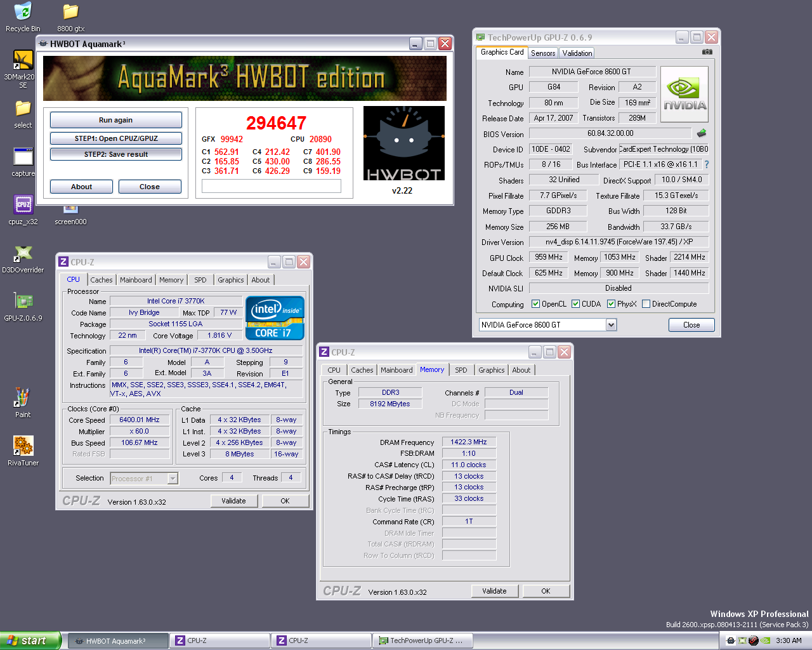Click the DRAM Frequency 1422.3 MHz value
Viewport: 812px width, 650px height.
coord(469,442)
